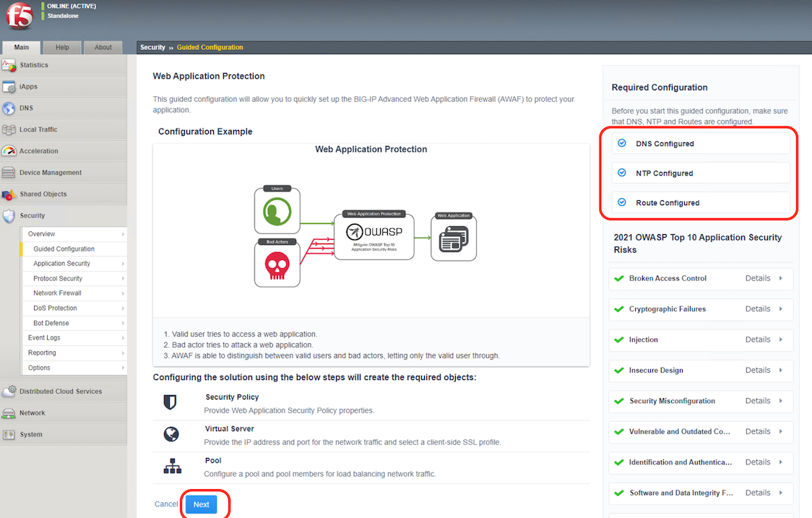Expand the Injection Details chevron
The height and width of the screenshot is (518, 812).
click(780, 340)
